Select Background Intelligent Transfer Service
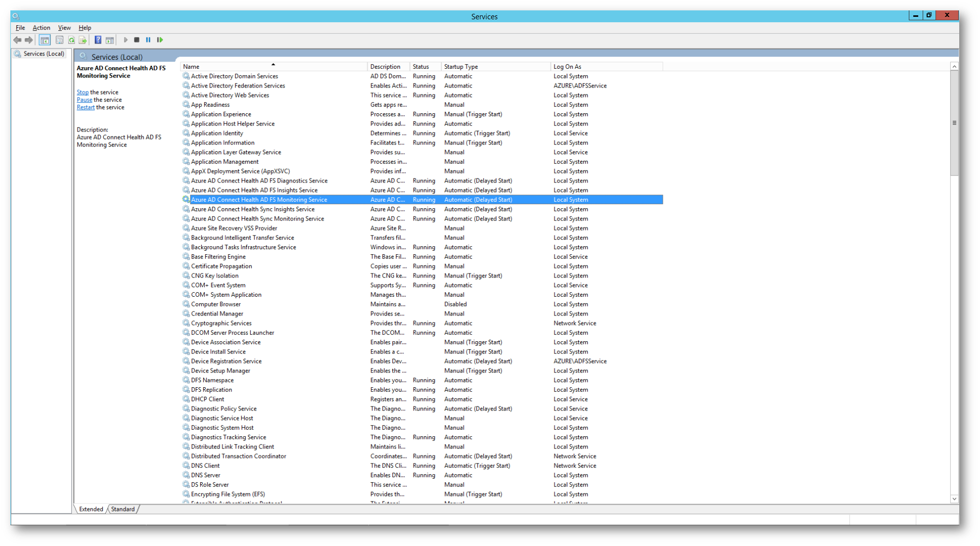 pos(422,237)
